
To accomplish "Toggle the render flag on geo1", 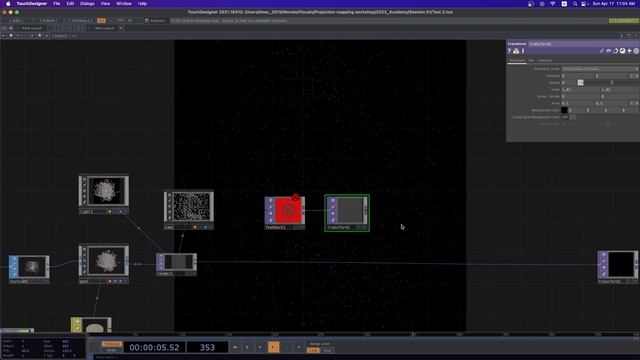I will (x=116, y=281).
